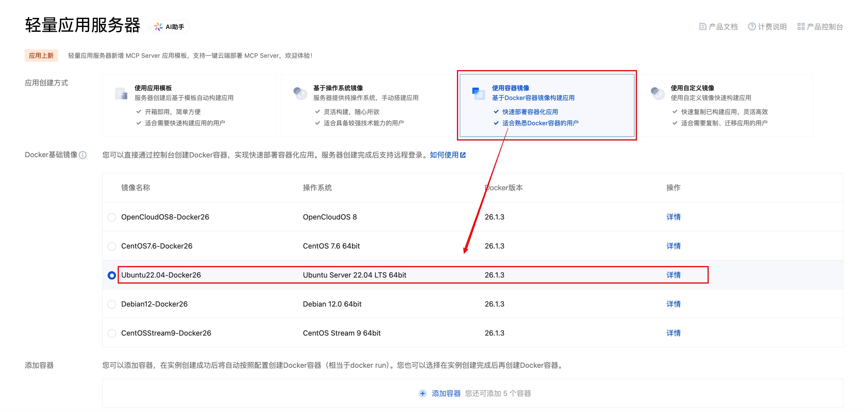Click the 产品控制台 grid icon
Image resolution: width=868 pixels, height=412 pixels.
pyautogui.click(x=801, y=27)
